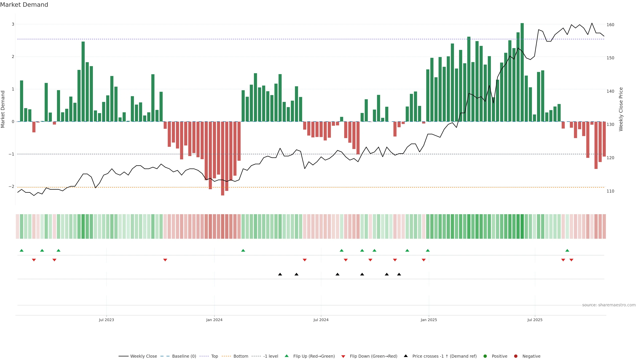Click Flip Up green triangle legend icon
This screenshot has width=644, height=362.
[287, 356]
